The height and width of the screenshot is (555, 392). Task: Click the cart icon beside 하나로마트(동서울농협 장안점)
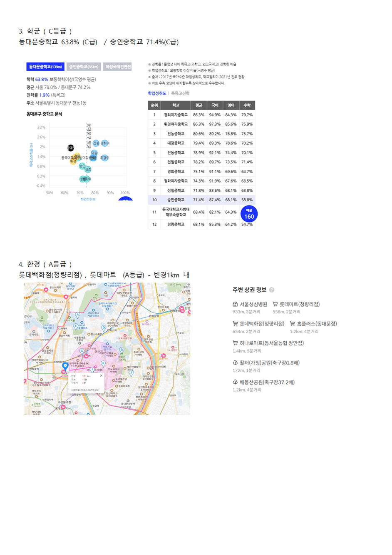pyautogui.click(x=235, y=343)
